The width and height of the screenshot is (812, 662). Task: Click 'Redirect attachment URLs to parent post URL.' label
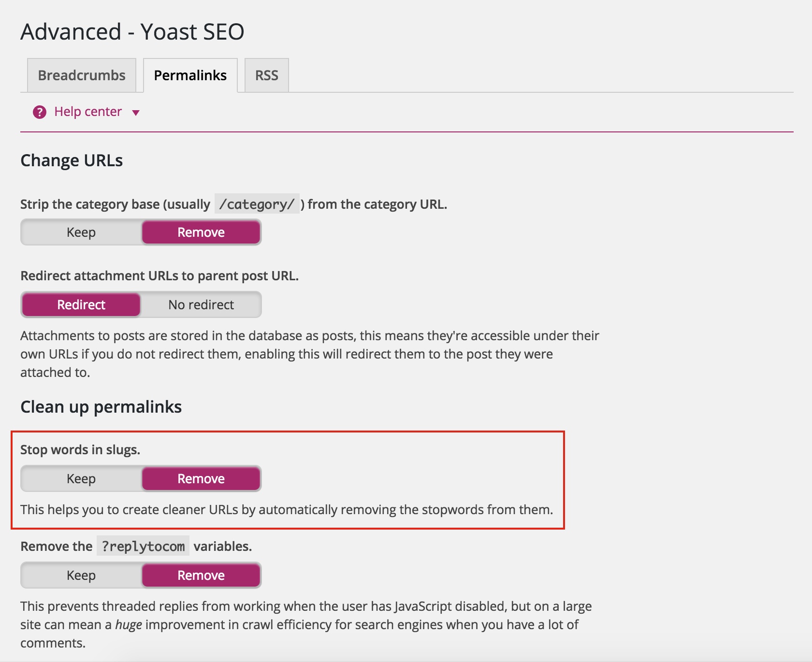click(159, 276)
